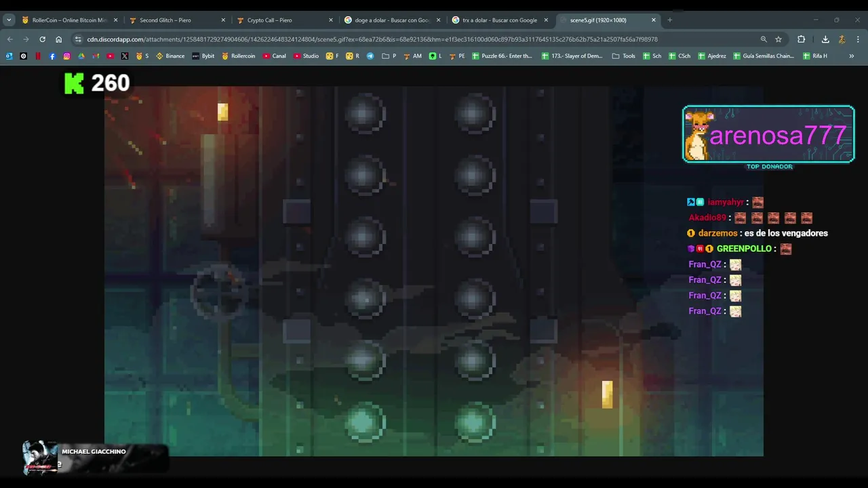Screen dimensions: 868x488
Task: Open the browser extensions puzzle icon
Action: pyautogui.click(x=801, y=39)
